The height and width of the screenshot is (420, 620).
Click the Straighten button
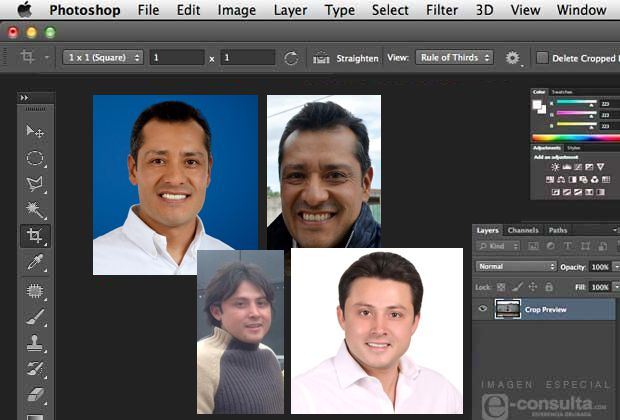click(x=346, y=58)
